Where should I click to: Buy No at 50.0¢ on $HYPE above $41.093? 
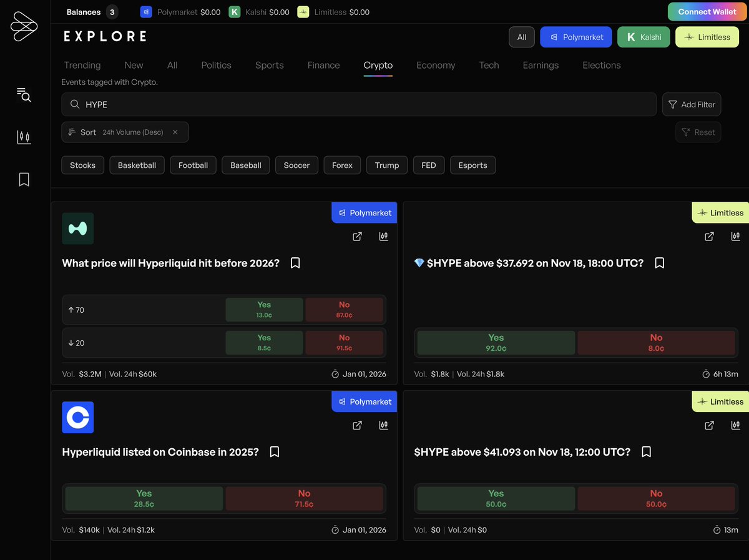tap(656, 499)
